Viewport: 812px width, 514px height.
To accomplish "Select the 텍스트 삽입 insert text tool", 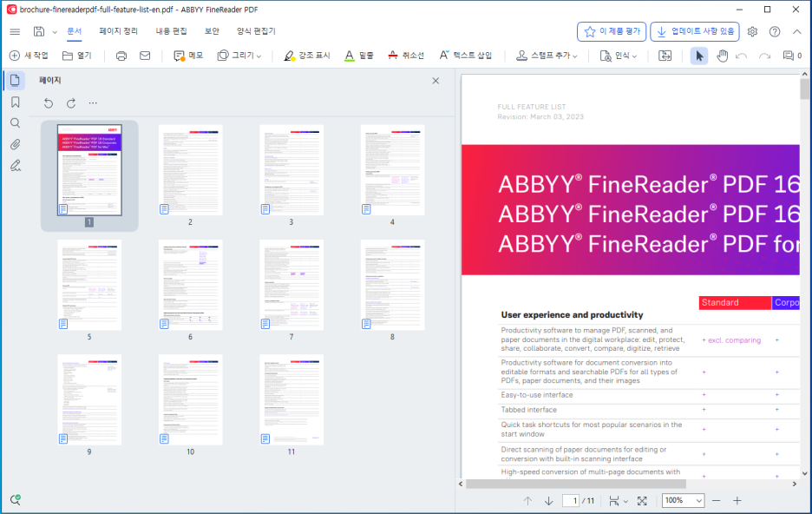I will click(465, 56).
